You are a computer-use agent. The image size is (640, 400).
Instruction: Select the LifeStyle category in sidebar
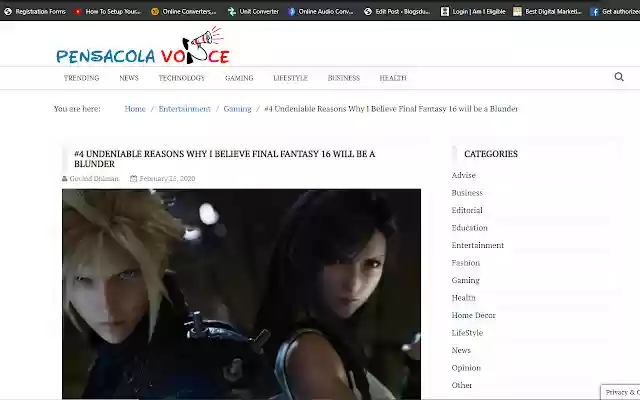[467, 333]
